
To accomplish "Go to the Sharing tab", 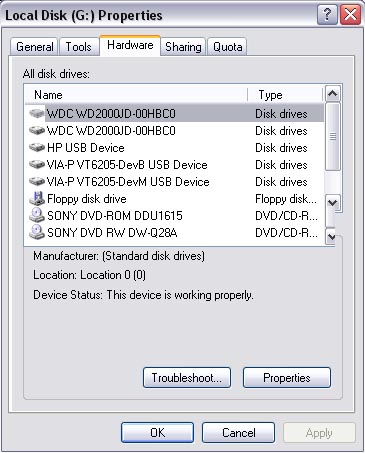I will coord(183,47).
